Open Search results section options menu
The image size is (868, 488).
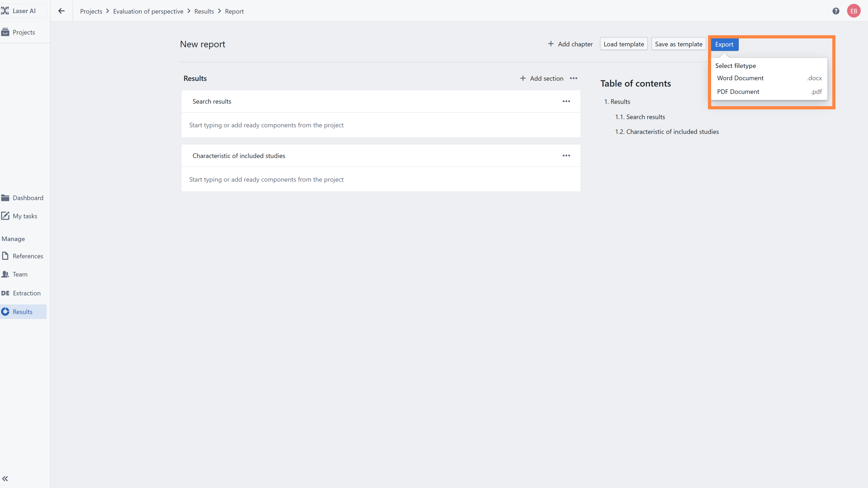[x=566, y=101]
